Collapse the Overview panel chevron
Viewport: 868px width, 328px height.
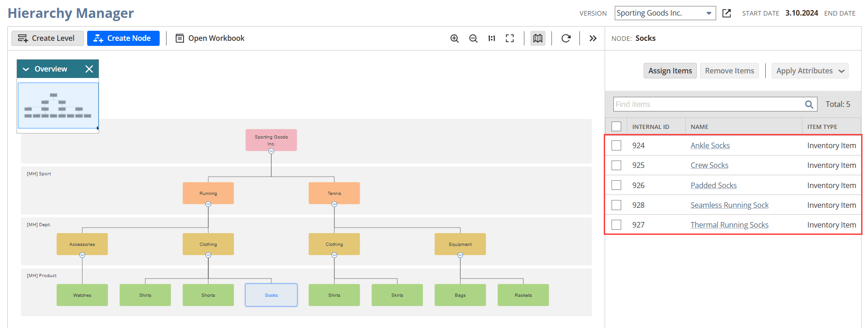26,69
